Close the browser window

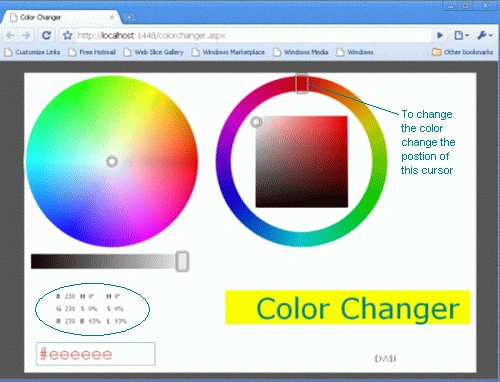click(x=486, y=6)
